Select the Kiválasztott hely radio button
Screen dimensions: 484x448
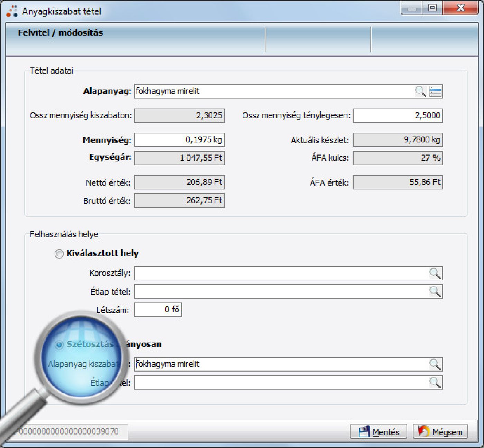[59, 254]
